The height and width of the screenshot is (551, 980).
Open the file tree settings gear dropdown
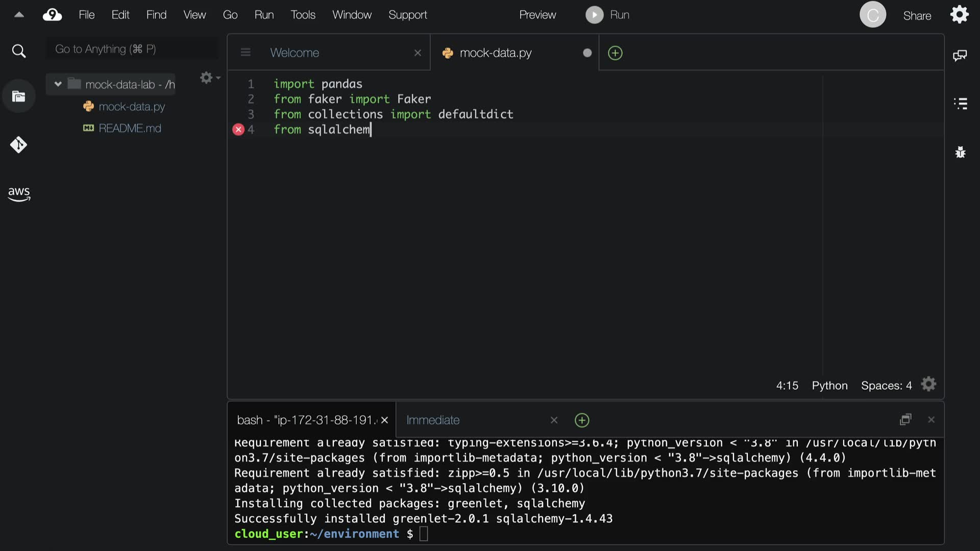(x=209, y=78)
